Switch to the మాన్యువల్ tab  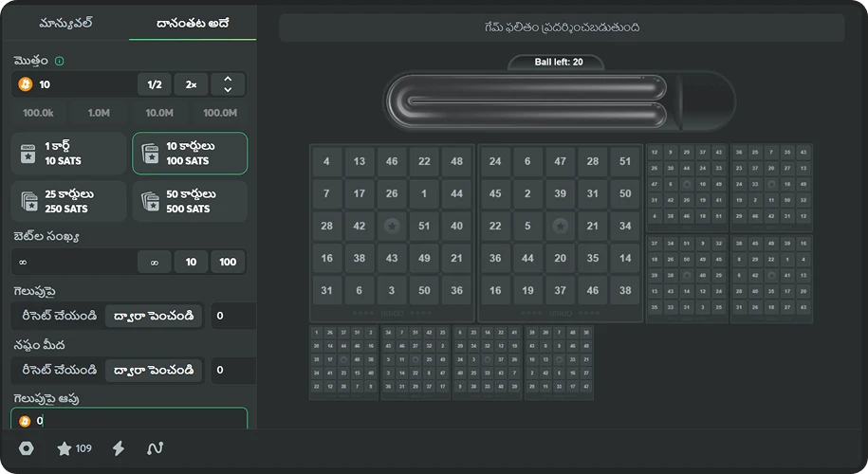[65, 23]
